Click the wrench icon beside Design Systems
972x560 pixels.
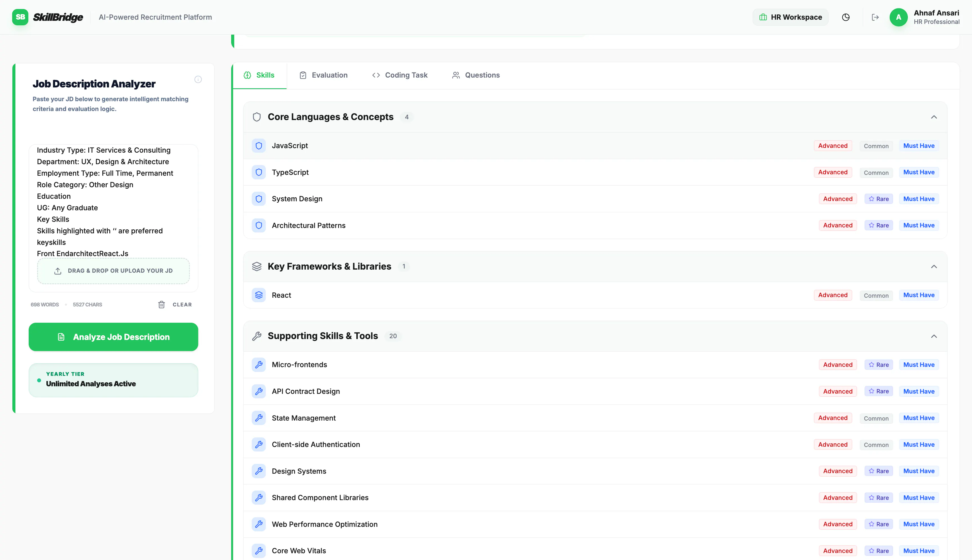[258, 471]
